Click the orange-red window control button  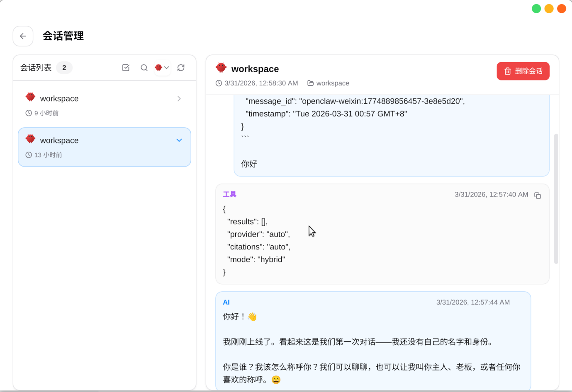coord(562,9)
